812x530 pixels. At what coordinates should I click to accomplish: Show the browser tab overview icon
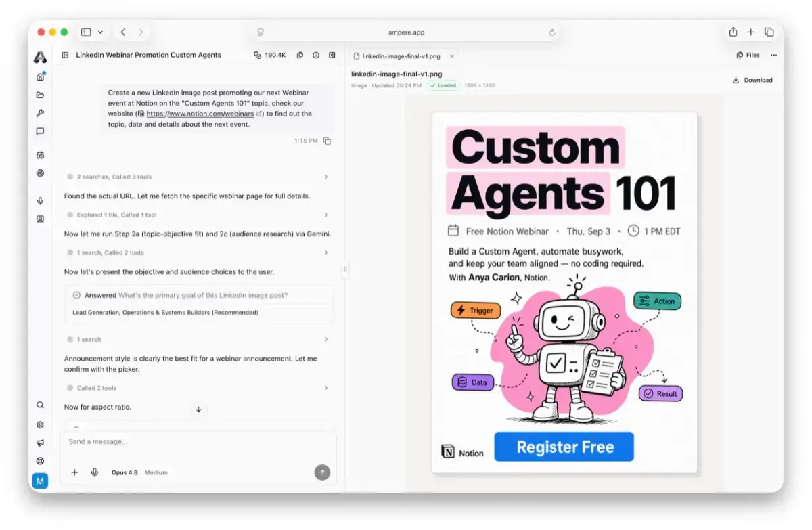(x=769, y=32)
